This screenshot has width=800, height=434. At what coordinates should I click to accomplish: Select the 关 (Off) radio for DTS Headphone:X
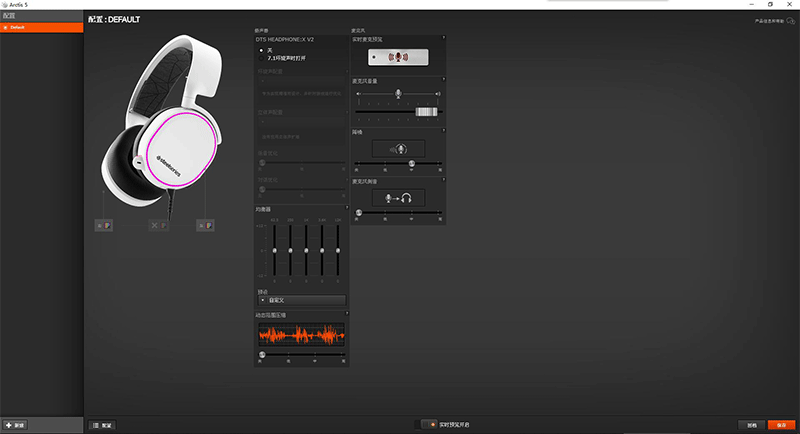[x=261, y=50]
